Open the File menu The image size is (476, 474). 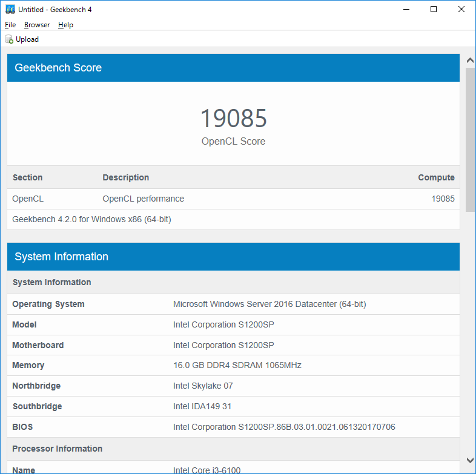click(10, 25)
